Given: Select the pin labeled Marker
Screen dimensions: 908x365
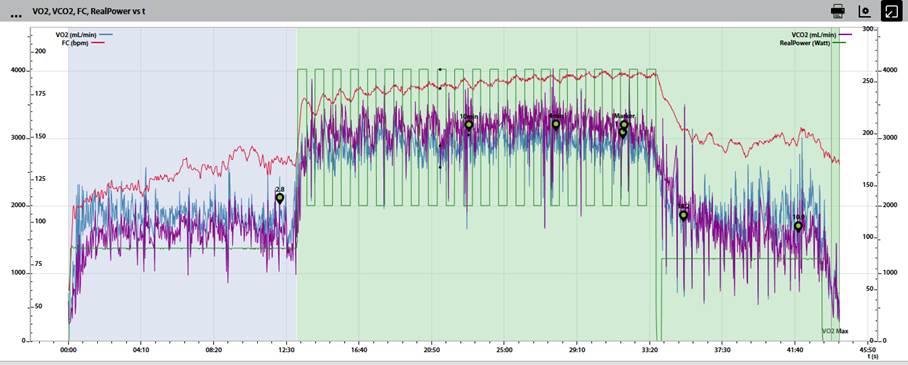Looking at the screenshot, I should click(x=624, y=125).
